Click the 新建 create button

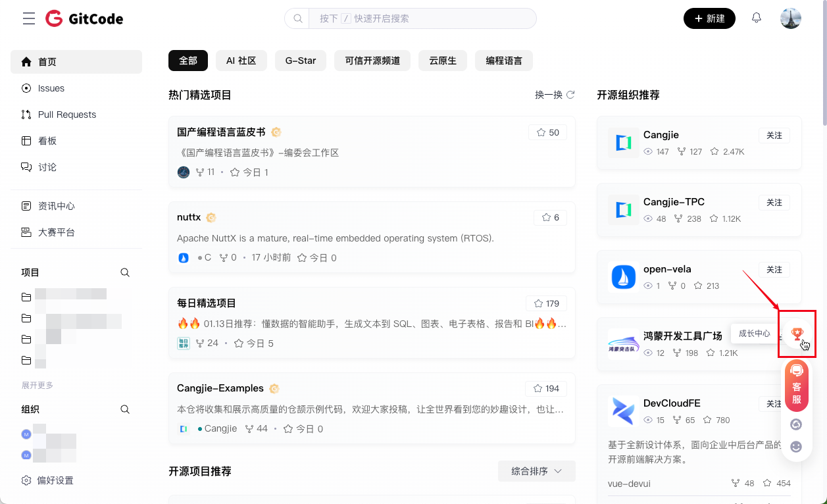click(709, 18)
